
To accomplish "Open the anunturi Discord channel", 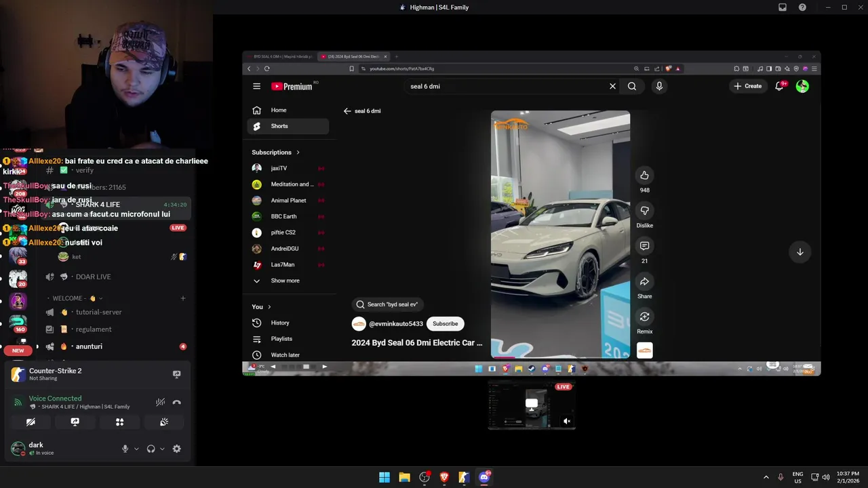I will 88,346.
